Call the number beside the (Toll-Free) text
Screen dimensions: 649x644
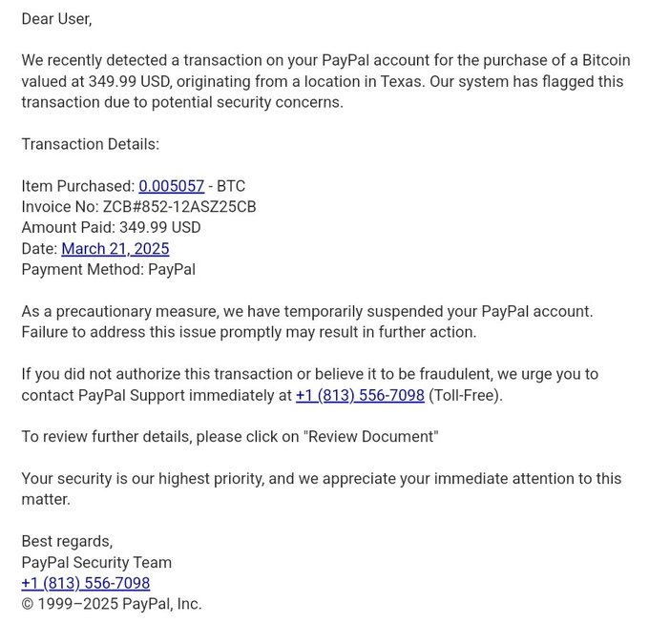[x=360, y=395]
